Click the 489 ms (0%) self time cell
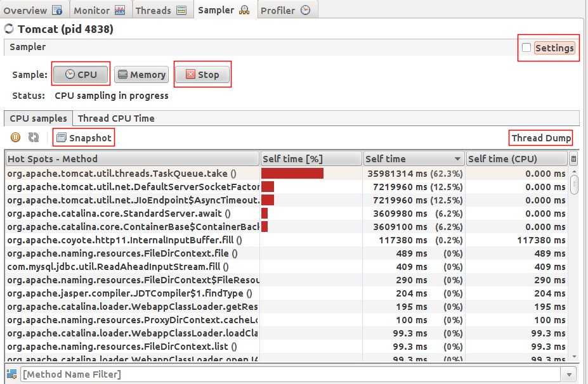The height and width of the screenshot is (384, 588). [x=414, y=253]
